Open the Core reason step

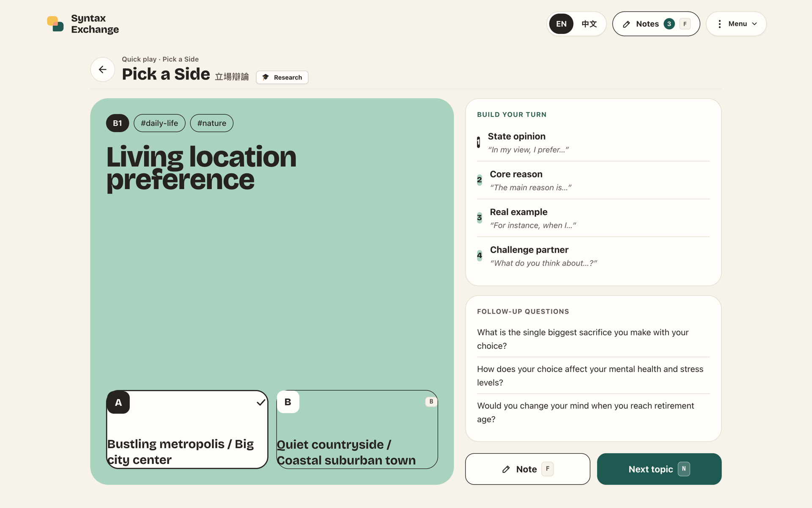click(x=593, y=180)
